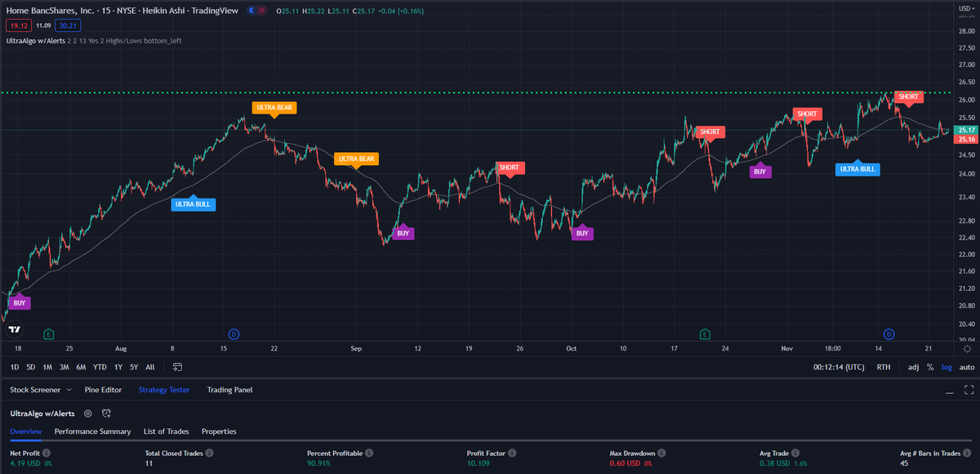Image resolution: width=980 pixels, height=474 pixels.
Task: Set range to 6M
Action: coord(81,367)
